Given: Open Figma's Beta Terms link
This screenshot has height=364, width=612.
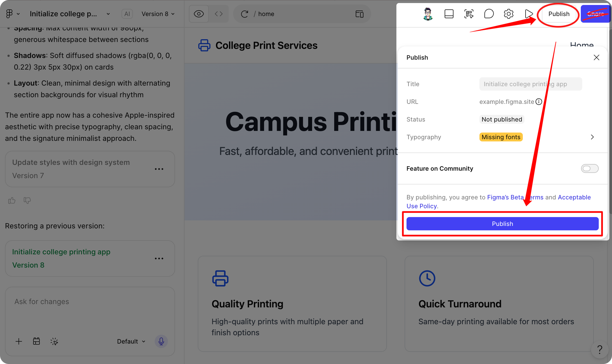Looking at the screenshot, I should point(515,197).
